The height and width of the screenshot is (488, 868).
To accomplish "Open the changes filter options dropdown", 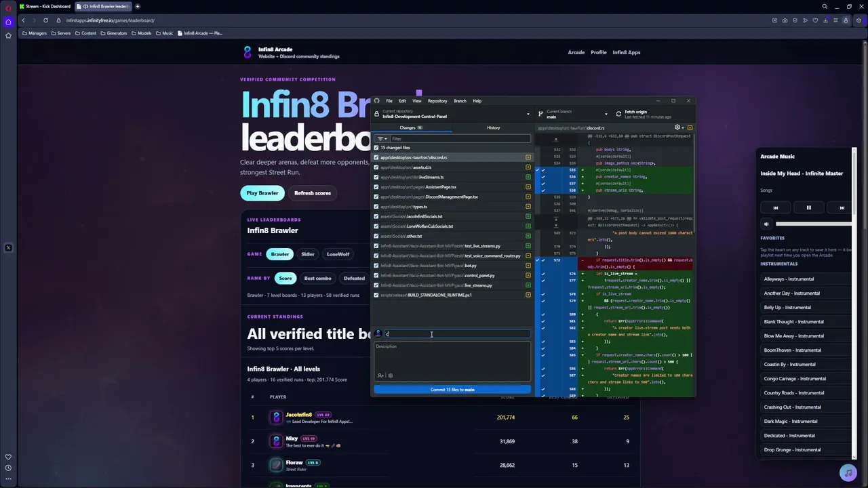I will 382,139.
